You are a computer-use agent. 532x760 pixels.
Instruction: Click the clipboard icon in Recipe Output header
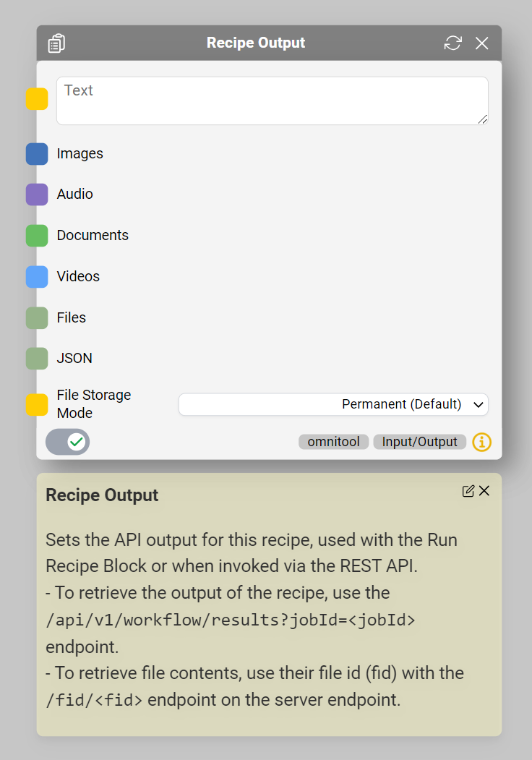pyautogui.click(x=56, y=43)
